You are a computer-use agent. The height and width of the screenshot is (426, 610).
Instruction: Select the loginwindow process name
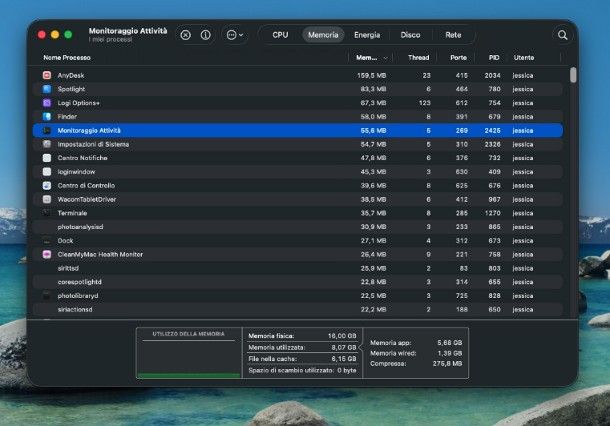tap(76, 172)
